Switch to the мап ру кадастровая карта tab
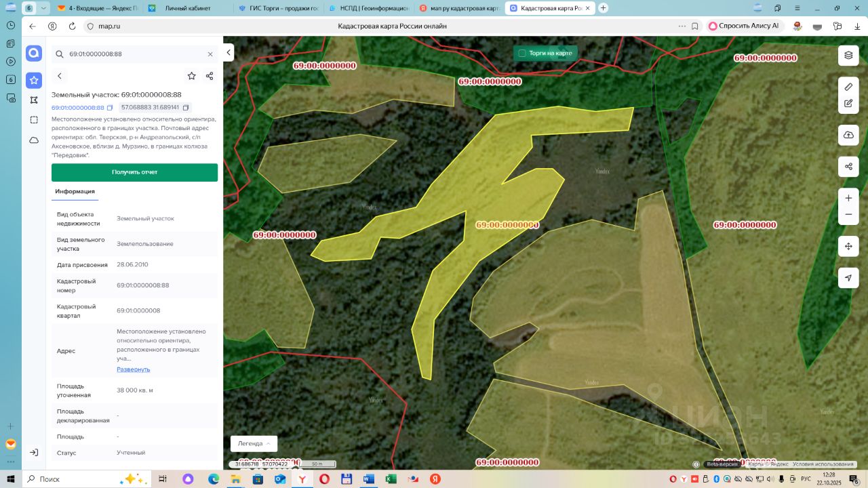 tap(460, 8)
